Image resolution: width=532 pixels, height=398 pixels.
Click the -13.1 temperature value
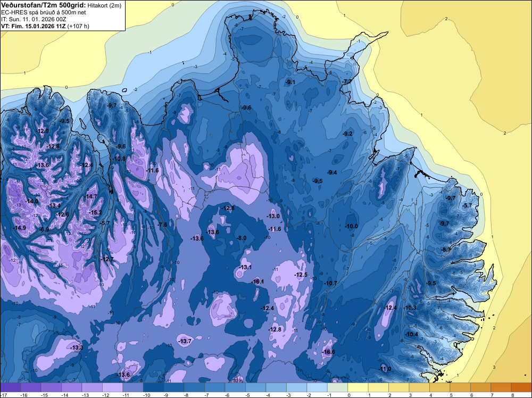(x=245, y=267)
